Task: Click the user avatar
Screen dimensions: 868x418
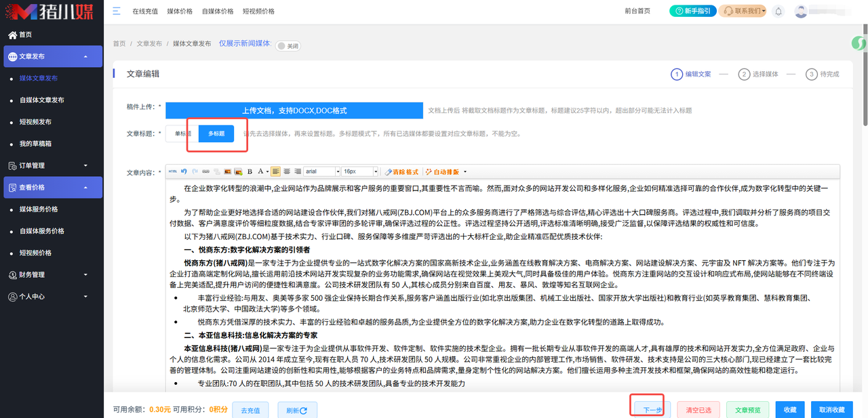Action: [801, 11]
